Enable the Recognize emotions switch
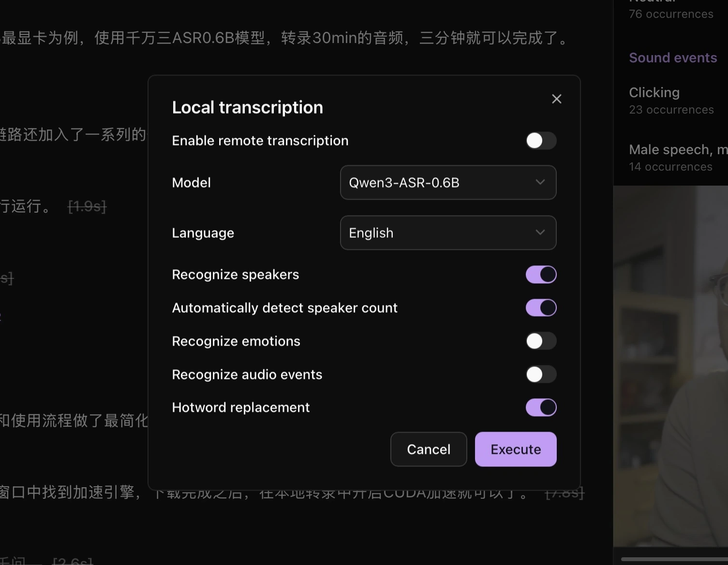This screenshot has height=565, width=728. 541,341
